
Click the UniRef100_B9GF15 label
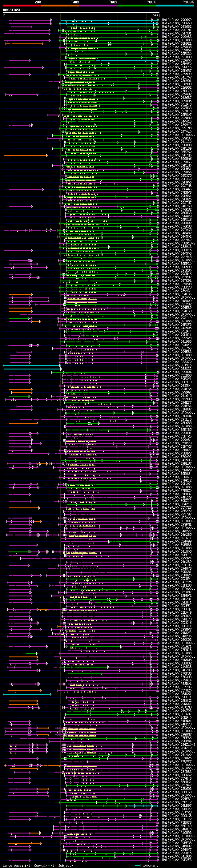[x=176, y=67]
